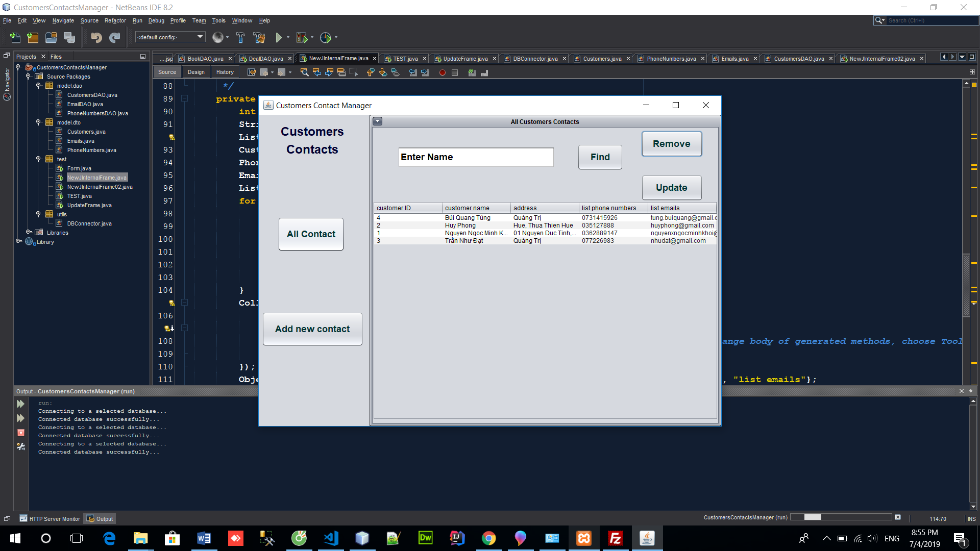Image resolution: width=980 pixels, height=551 pixels.
Task: Click Start Macro Recording red circle
Action: (443, 72)
